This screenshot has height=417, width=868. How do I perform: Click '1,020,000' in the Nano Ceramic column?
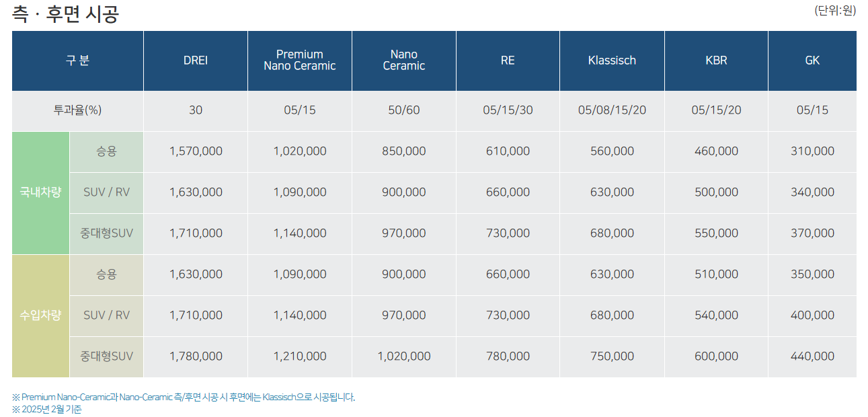(x=404, y=356)
